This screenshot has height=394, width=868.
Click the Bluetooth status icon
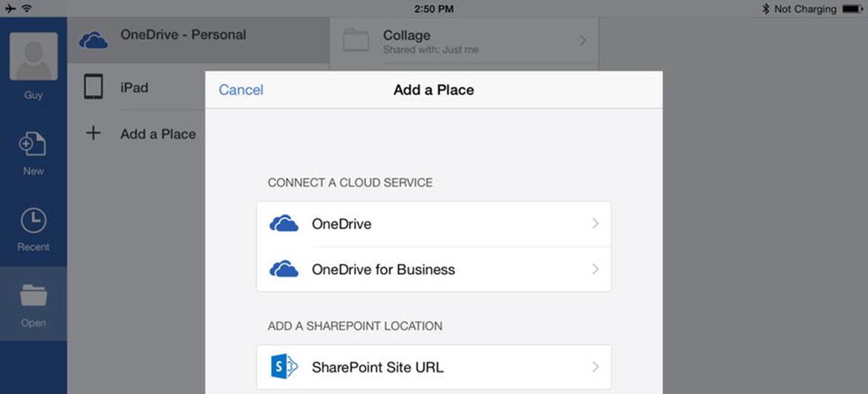[x=766, y=9]
